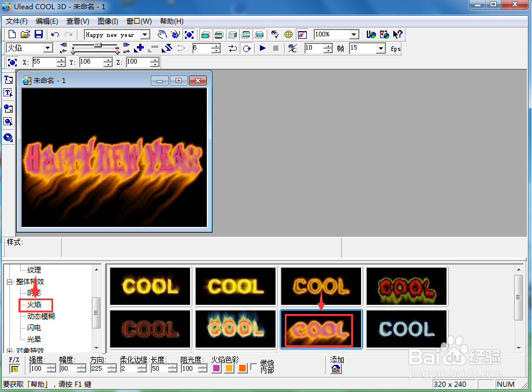532x392 pixels.
Task: Select 闪电 in the effects tree
Action: pos(34,327)
